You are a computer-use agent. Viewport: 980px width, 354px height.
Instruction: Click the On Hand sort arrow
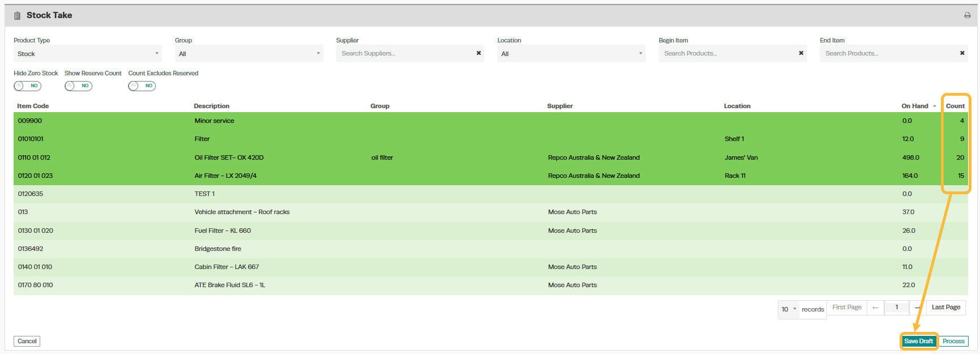point(934,106)
